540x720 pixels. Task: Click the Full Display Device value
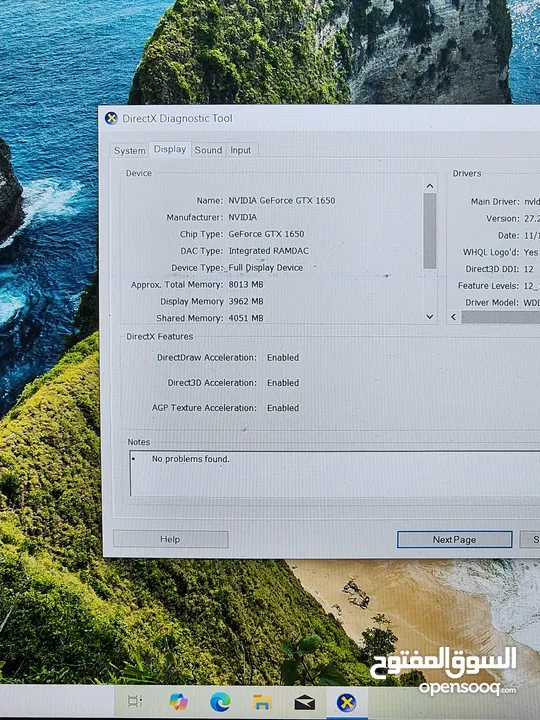point(266,268)
